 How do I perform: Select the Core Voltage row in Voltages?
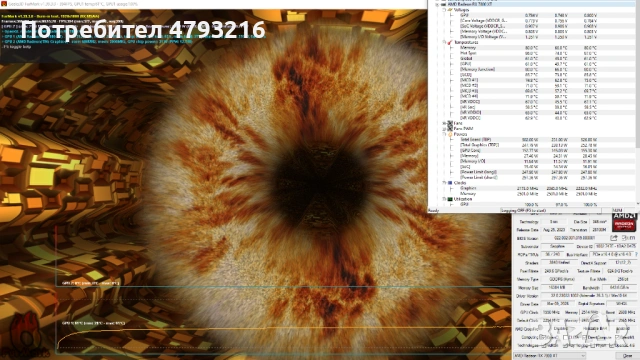[x=531, y=20]
